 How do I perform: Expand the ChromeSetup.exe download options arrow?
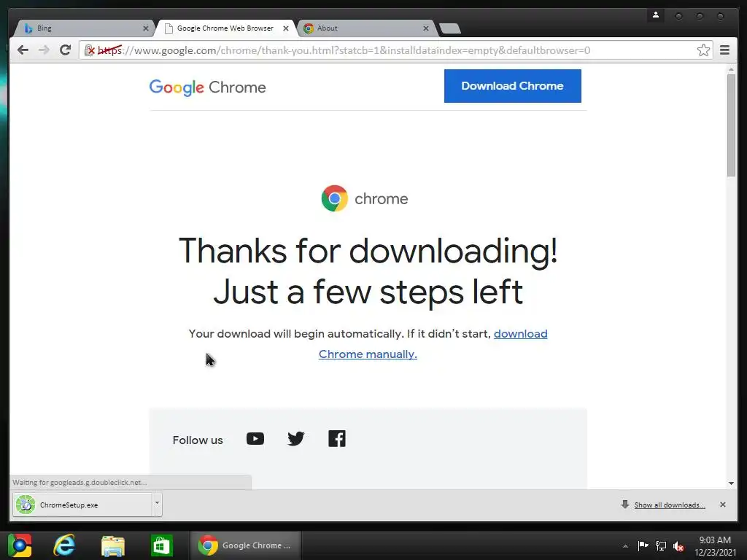[157, 503]
